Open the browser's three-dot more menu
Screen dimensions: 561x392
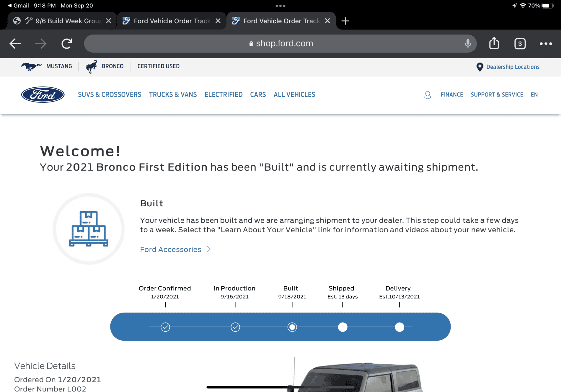tap(546, 44)
